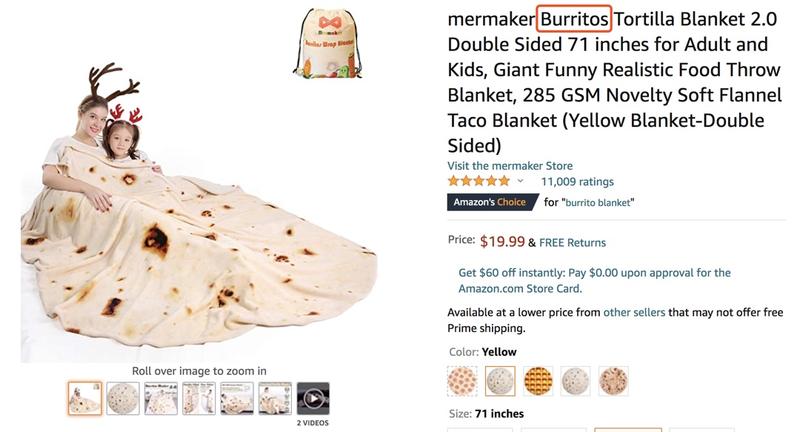This screenshot has width=800, height=432.
Task: Click the "burrito blanket" search link
Action: click(598, 203)
